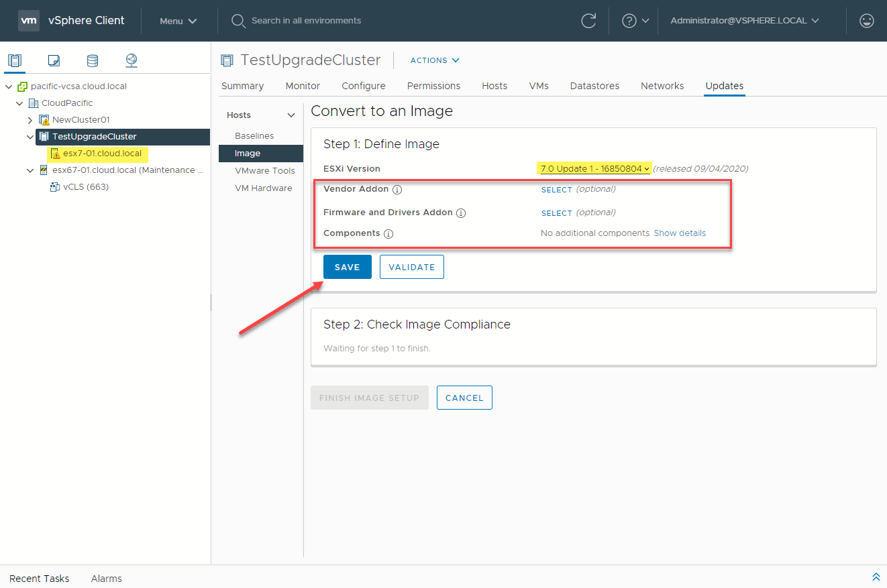Screen dimensions: 887x588
Task: Switch to the Datastores tab
Action: click(x=594, y=86)
